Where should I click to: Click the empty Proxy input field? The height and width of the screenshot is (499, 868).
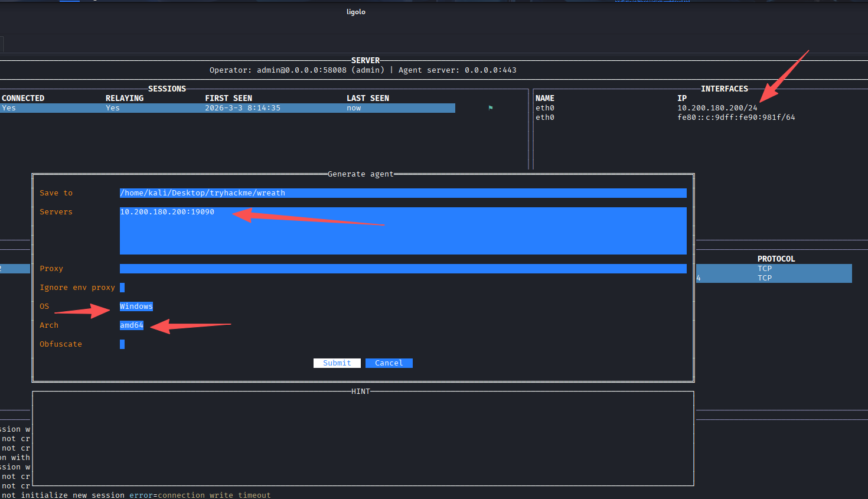pos(403,269)
